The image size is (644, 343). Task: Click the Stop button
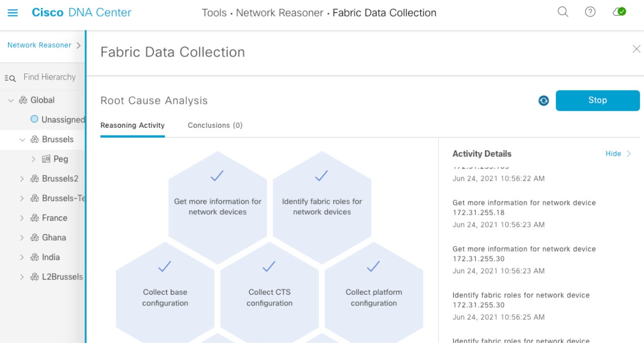[x=598, y=100]
